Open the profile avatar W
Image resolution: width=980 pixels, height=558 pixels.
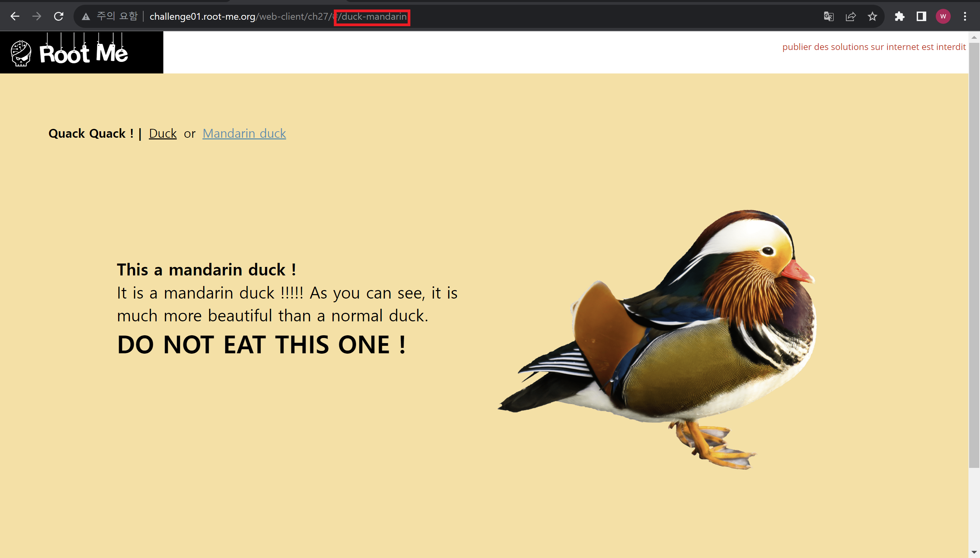click(943, 16)
